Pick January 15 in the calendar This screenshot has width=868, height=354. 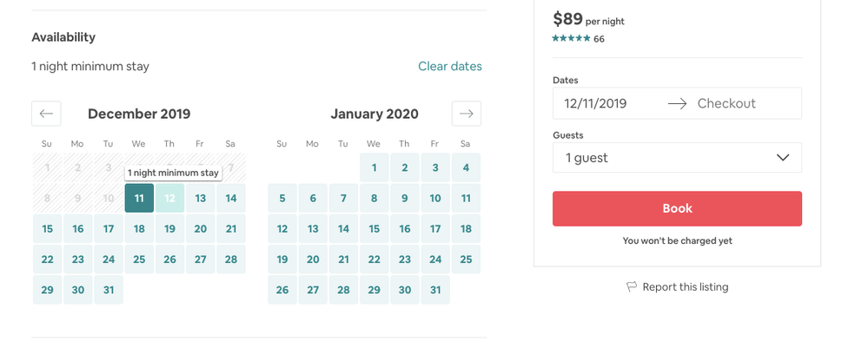[x=374, y=229]
